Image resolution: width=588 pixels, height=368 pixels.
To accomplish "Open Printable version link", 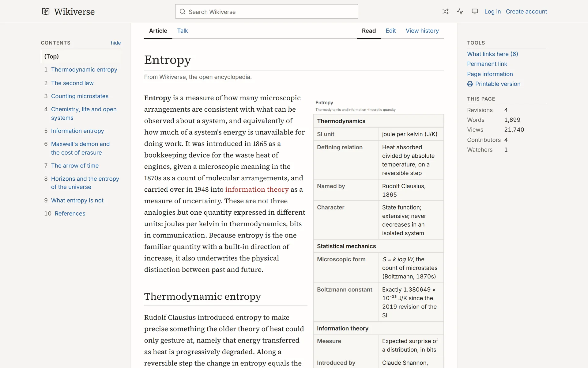I will (498, 84).
